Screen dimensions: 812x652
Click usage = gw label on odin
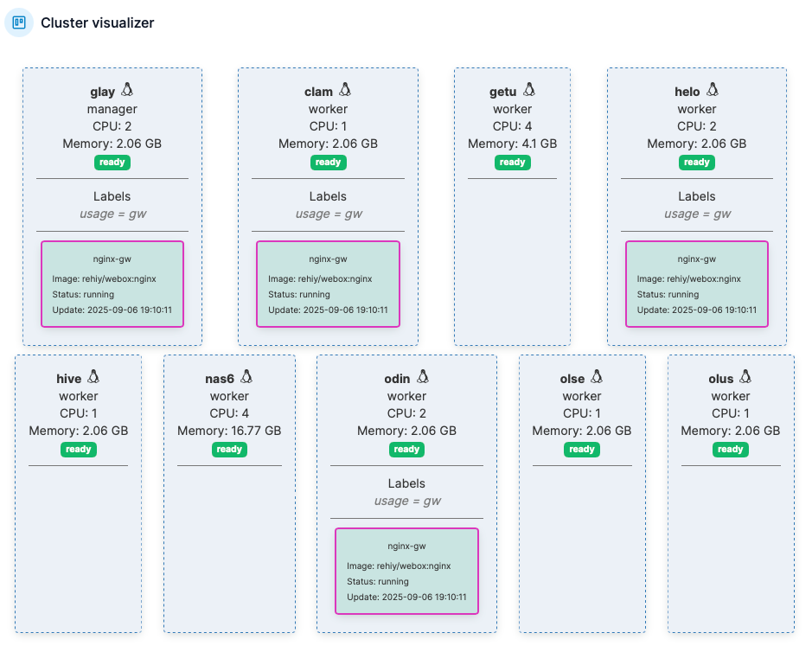pos(407,501)
